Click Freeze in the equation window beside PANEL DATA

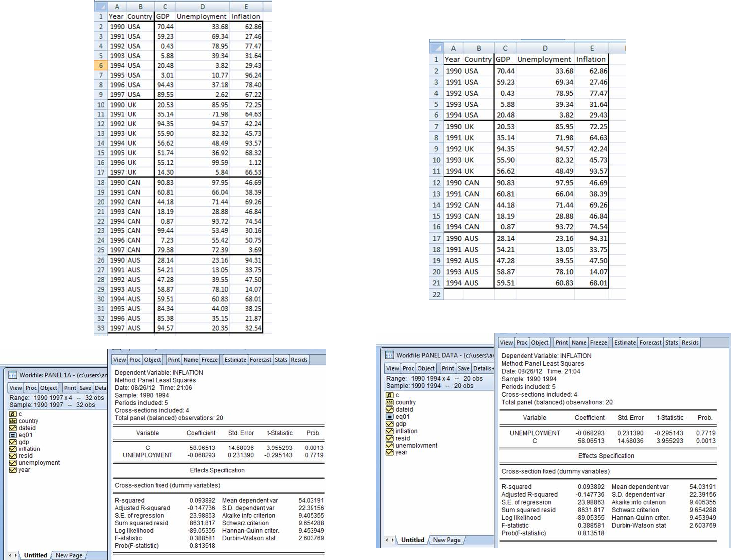pyautogui.click(x=598, y=343)
